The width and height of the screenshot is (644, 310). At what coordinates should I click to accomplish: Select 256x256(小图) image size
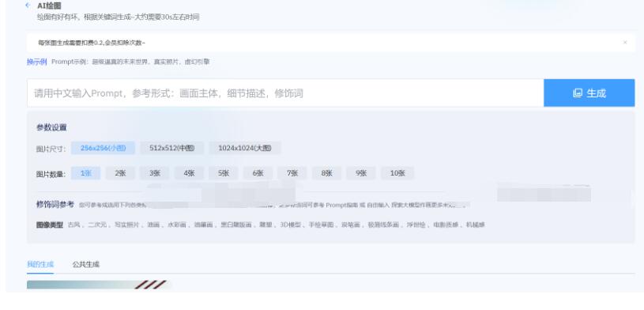coord(103,148)
